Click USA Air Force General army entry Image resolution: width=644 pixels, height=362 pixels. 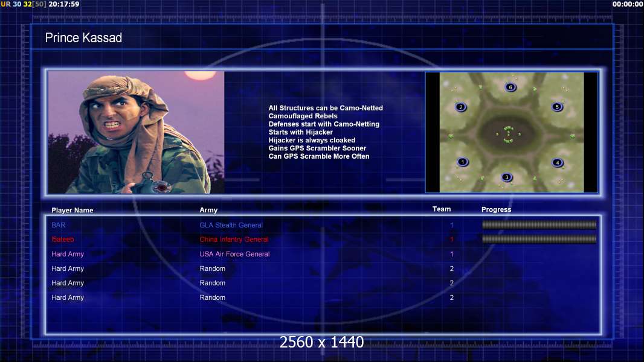pyautogui.click(x=234, y=254)
